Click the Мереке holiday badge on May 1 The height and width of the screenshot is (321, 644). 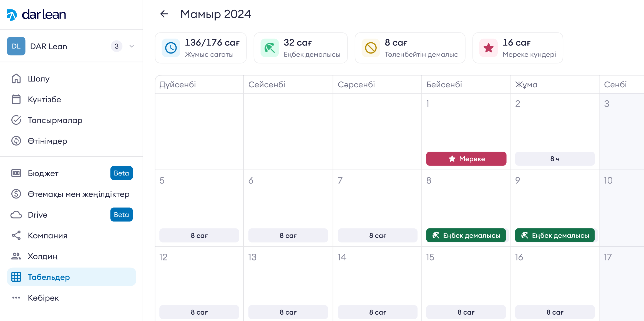466,159
